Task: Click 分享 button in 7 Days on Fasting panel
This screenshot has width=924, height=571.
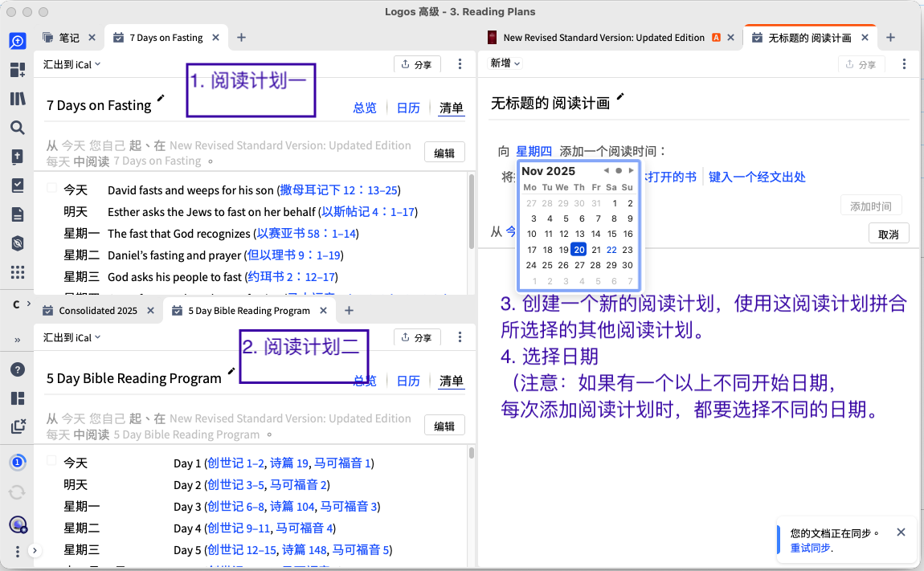Action: point(417,64)
